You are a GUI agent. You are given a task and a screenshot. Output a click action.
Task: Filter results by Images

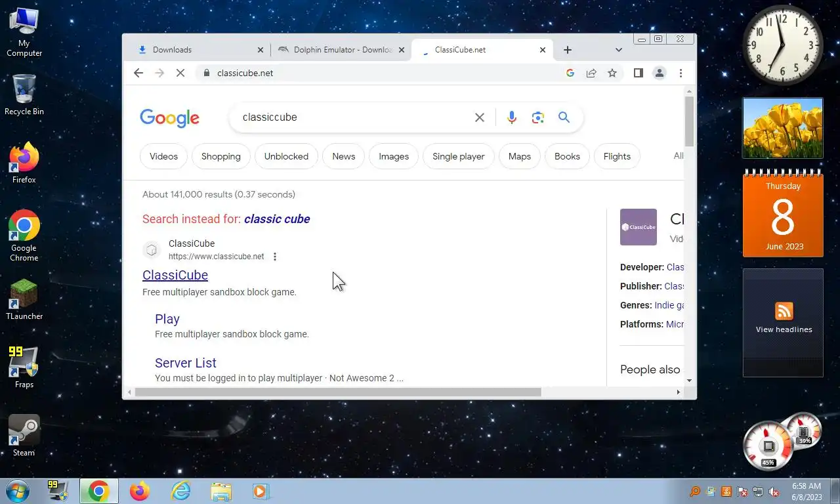coord(394,156)
